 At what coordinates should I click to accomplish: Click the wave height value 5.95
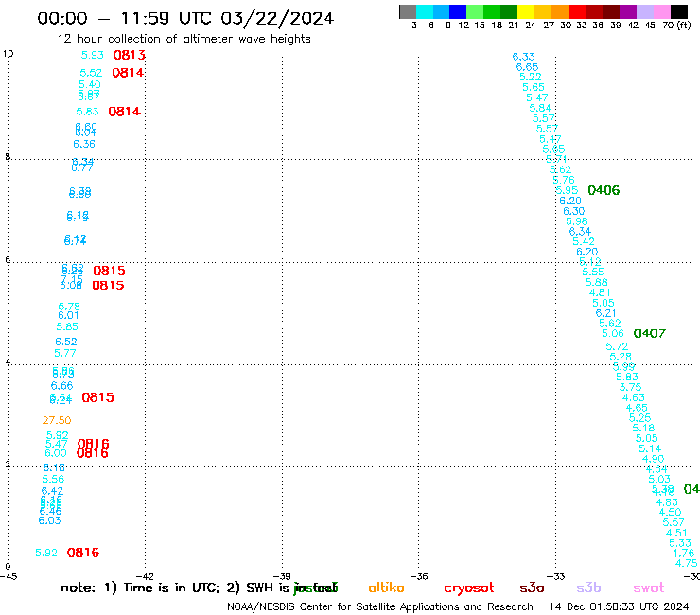[567, 190]
